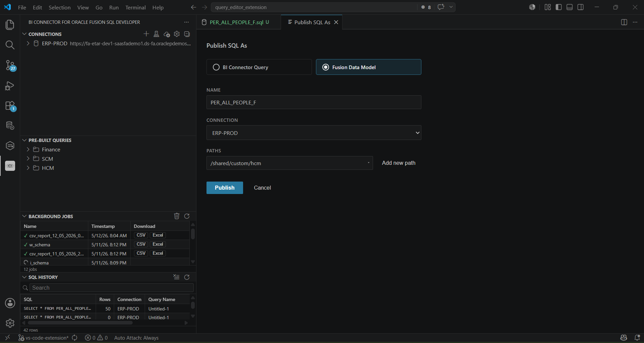Add a new connection with plus icon
The image size is (644, 343).
tap(146, 34)
